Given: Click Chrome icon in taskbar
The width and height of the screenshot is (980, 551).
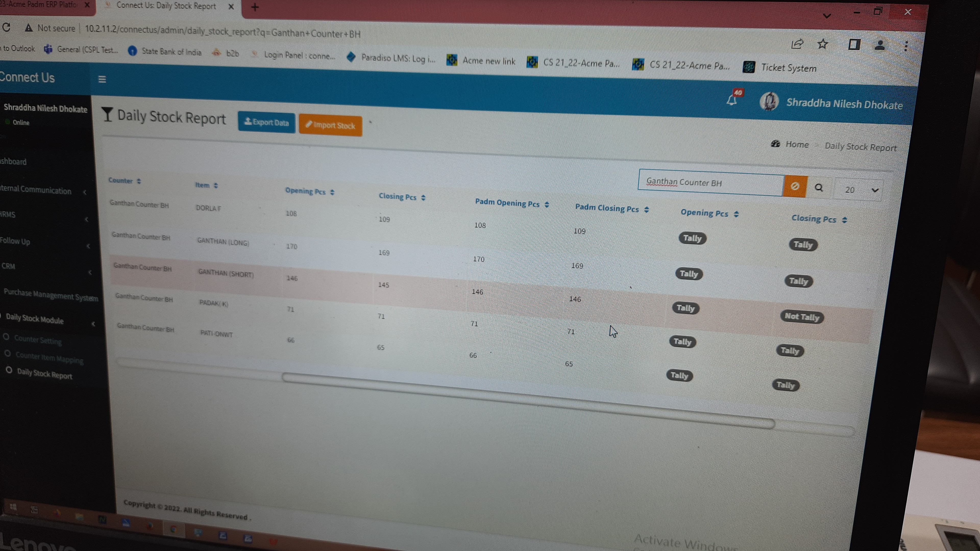Looking at the screenshot, I should click(x=174, y=529).
